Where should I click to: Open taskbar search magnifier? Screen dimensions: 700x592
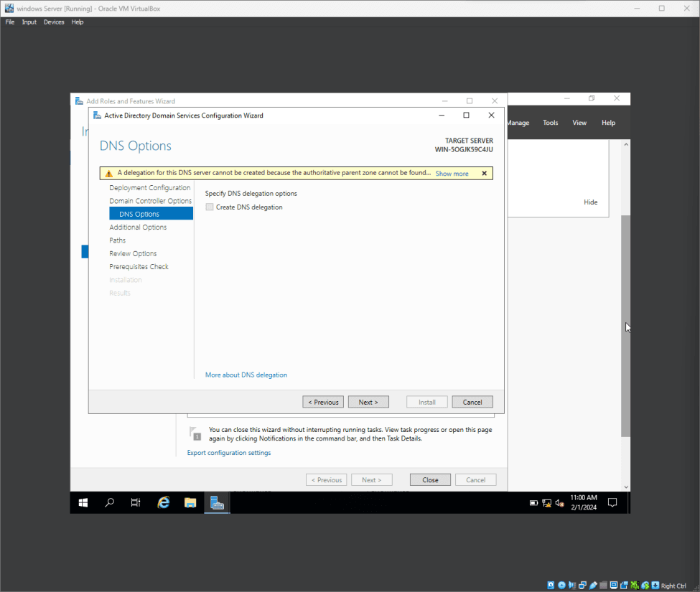click(109, 503)
